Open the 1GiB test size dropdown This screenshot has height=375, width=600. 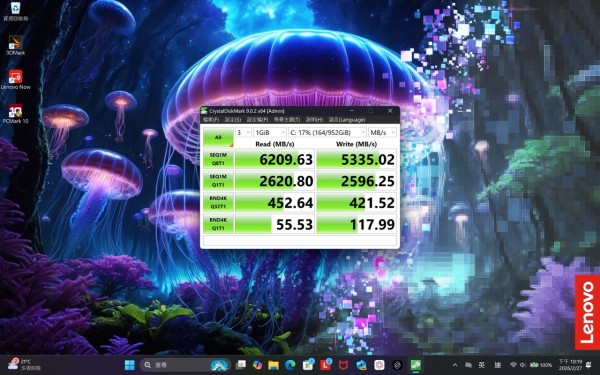269,132
